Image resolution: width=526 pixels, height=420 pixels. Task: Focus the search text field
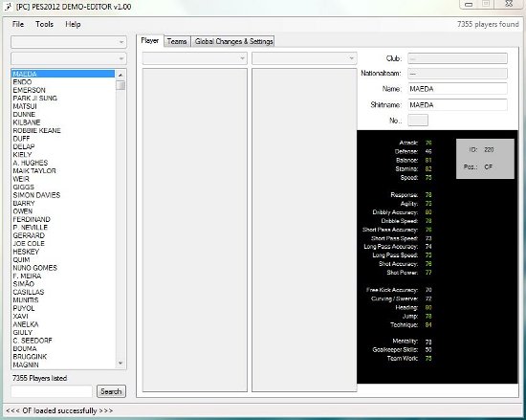52,391
